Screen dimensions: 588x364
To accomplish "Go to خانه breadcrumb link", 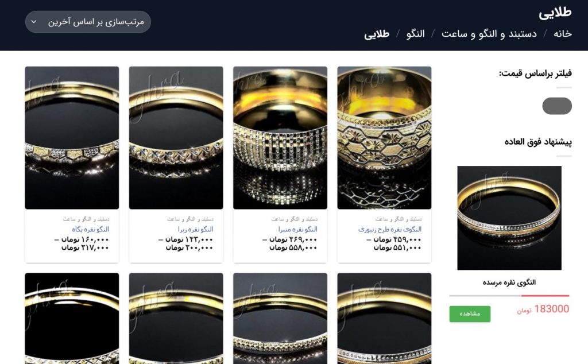I will [563, 34].
